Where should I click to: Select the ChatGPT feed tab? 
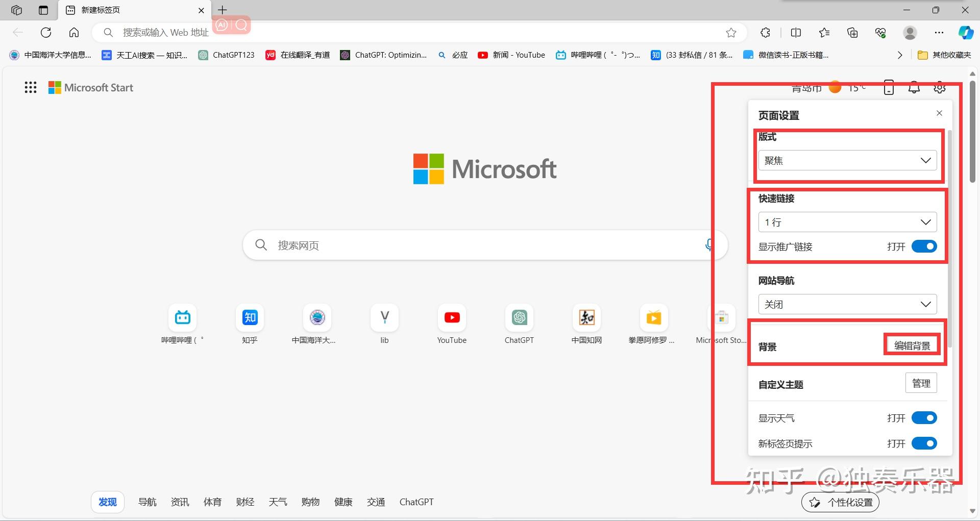point(416,502)
